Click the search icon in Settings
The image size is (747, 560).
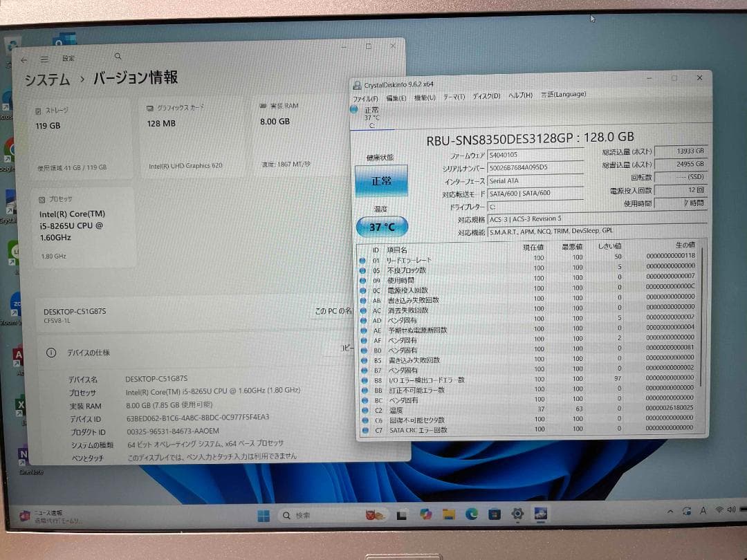tap(118, 56)
